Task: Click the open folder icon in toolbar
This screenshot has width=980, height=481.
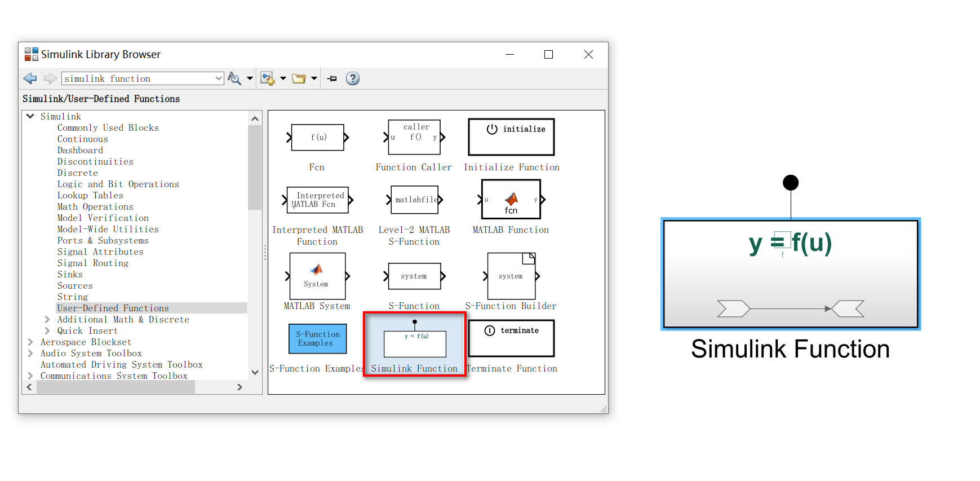Action: click(299, 78)
